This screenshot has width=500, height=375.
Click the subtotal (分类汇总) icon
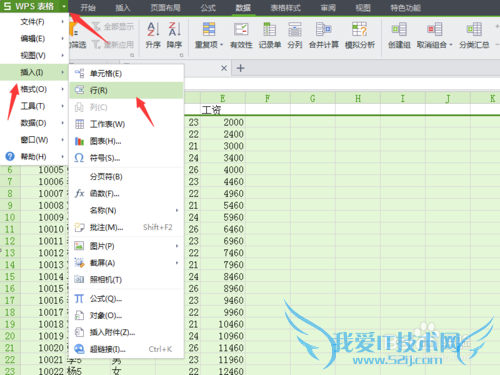tap(474, 29)
